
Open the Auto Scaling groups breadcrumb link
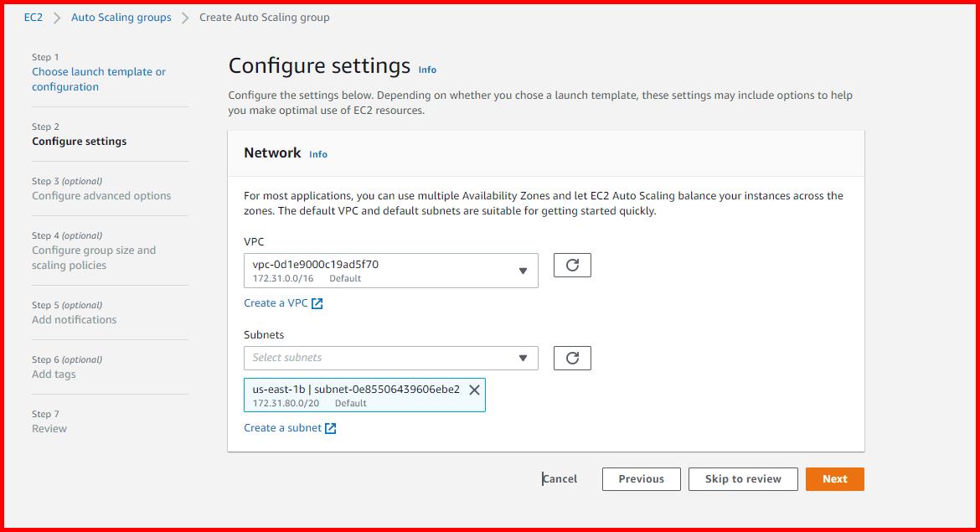coord(121,17)
